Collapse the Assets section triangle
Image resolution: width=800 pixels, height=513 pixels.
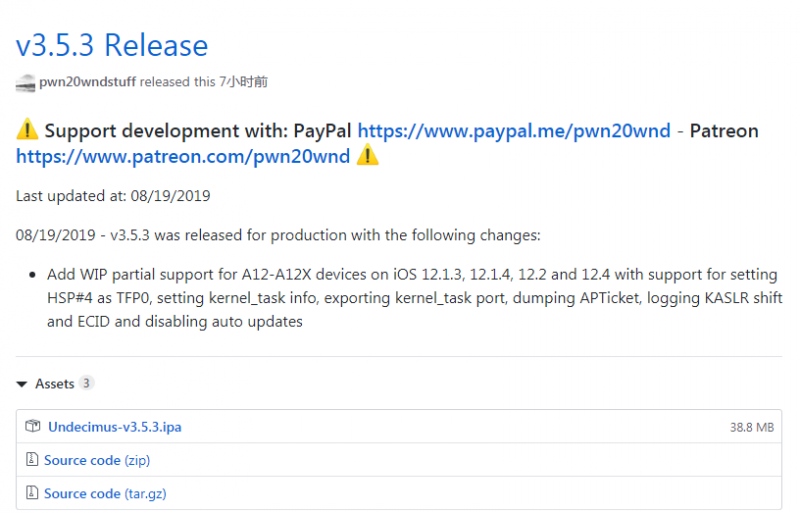click(22, 384)
